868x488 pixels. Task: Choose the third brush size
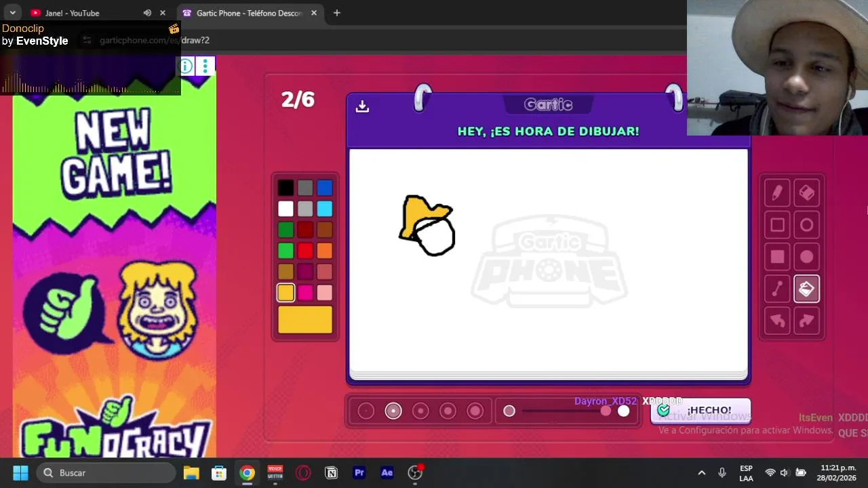(420, 411)
